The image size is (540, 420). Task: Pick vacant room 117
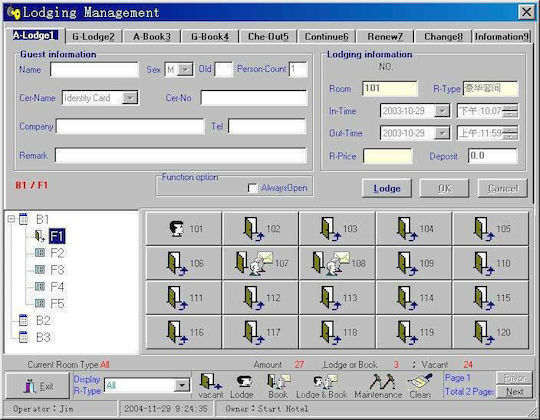[x=260, y=332]
